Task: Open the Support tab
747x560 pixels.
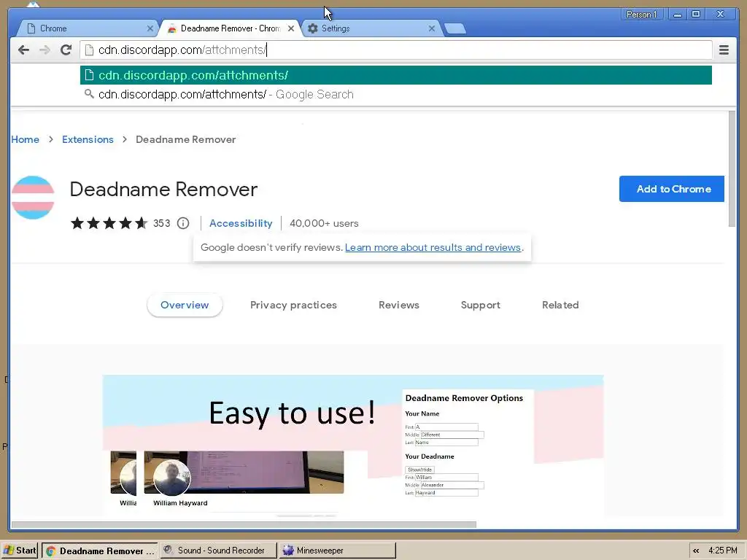Action: coord(480,306)
